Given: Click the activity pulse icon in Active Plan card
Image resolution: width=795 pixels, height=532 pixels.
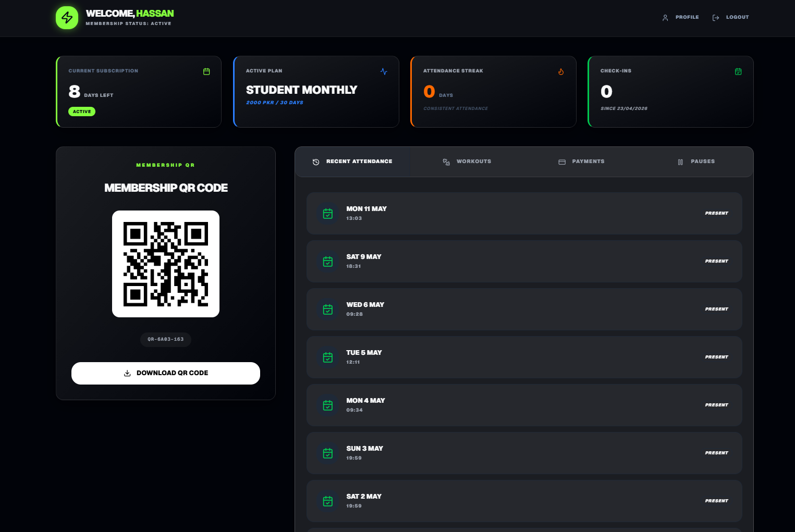Looking at the screenshot, I should click(x=384, y=71).
